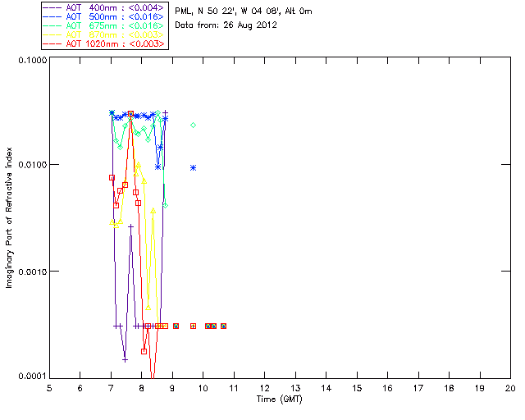Select the x-axis tick label 7

point(111,388)
